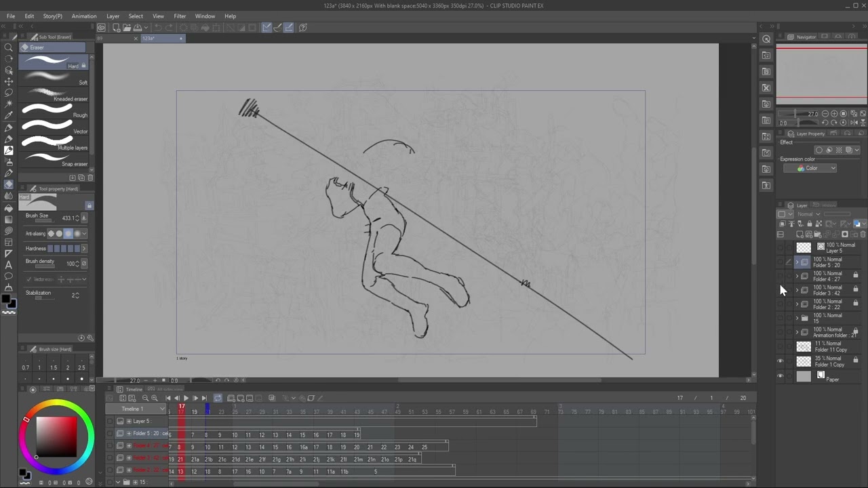Image resolution: width=868 pixels, height=488 pixels.
Task: Click the Undo arrow in the command bar
Action: [158, 28]
